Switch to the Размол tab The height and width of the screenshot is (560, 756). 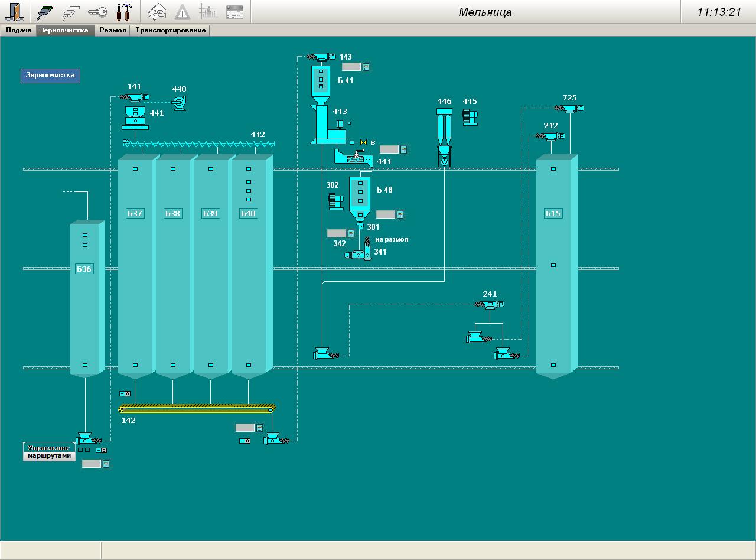(112, 30)
